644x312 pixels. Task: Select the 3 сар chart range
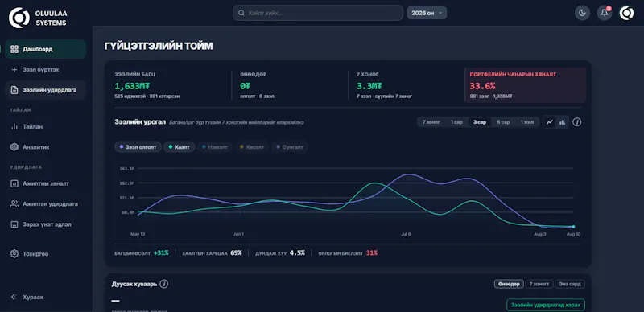pyautogui.click(x=479, y=122)
